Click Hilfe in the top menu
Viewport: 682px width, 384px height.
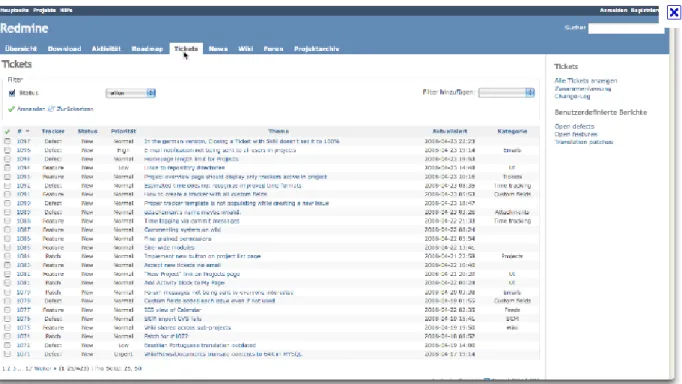[x=66, y=10]
